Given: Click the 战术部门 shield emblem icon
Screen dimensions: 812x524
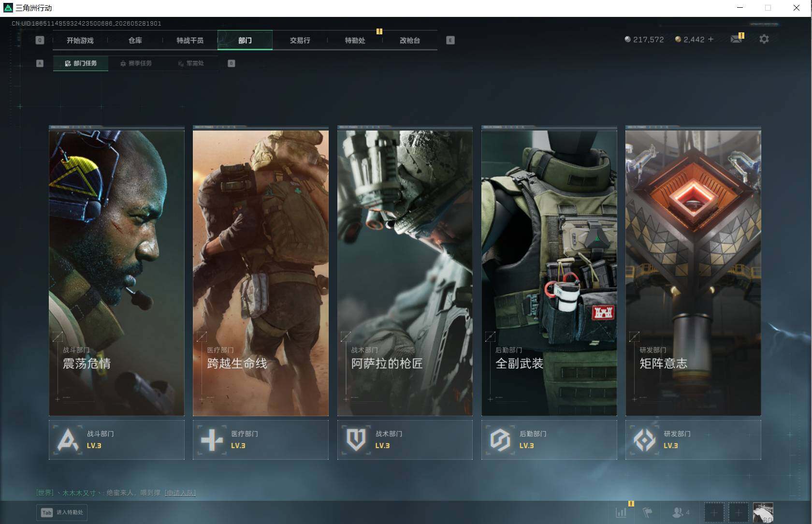Looking at the screenshot, I should (356, 440).
